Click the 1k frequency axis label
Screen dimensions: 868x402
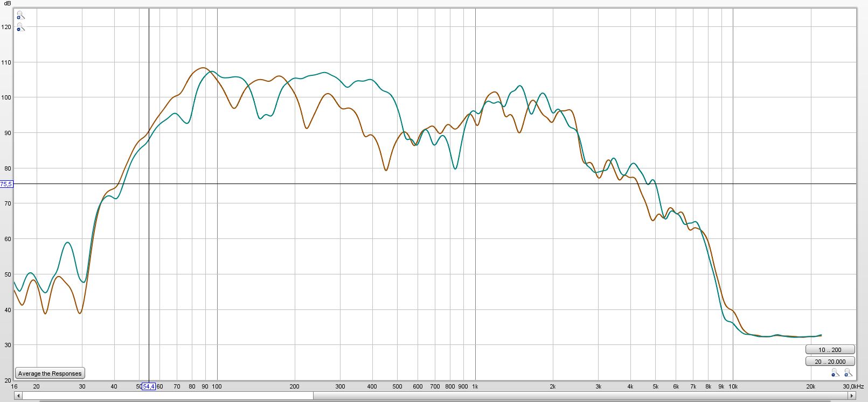click(x=475, y=386)
